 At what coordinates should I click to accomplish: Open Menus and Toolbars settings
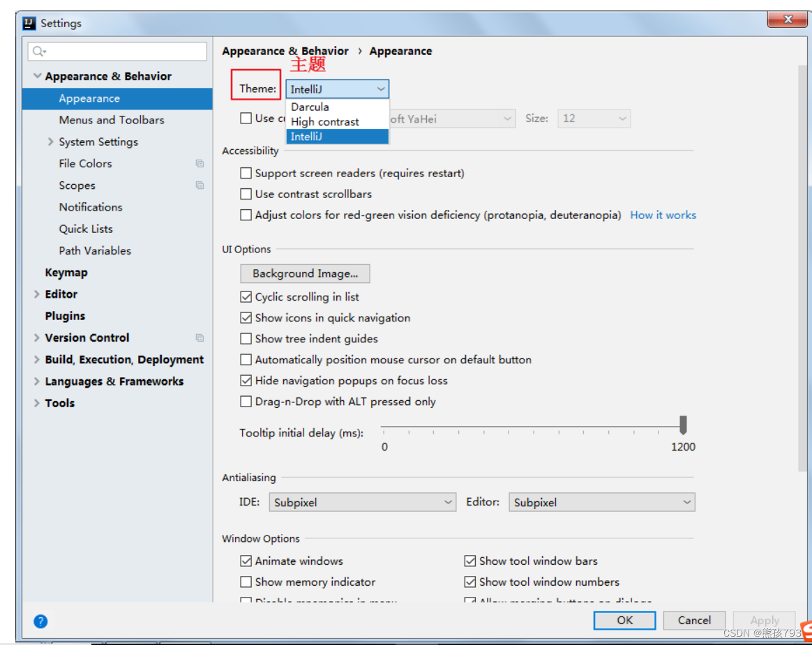click(112, 120)
